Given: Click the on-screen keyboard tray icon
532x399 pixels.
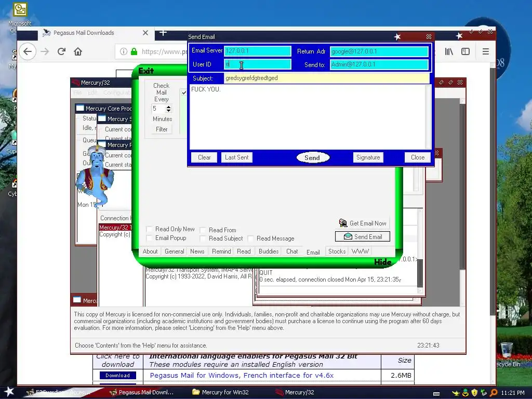Looking at the screenshot, I should (x=436, y=394).
